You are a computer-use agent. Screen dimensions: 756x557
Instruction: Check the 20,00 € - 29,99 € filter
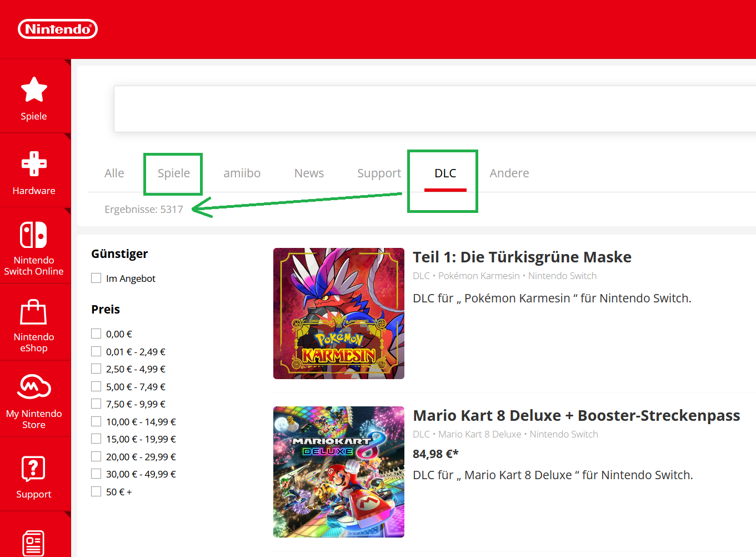(96, 456)
